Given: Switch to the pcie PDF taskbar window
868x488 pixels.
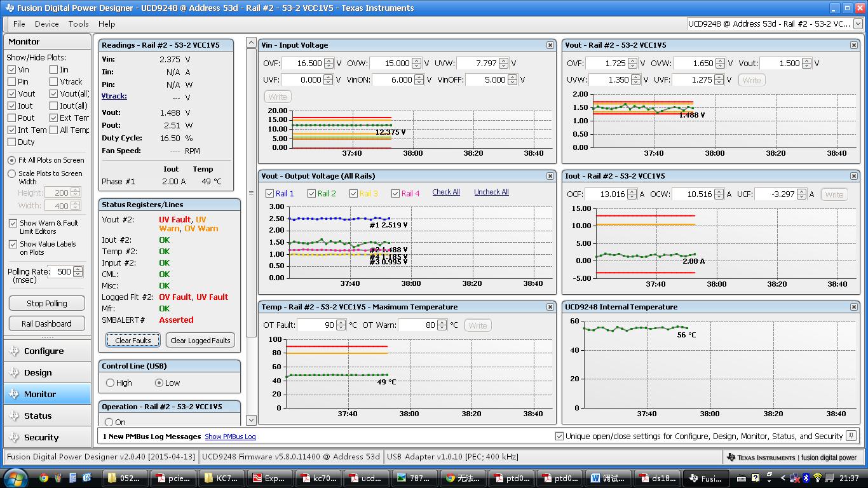Looking at the screenshot, I should point(173,478).
